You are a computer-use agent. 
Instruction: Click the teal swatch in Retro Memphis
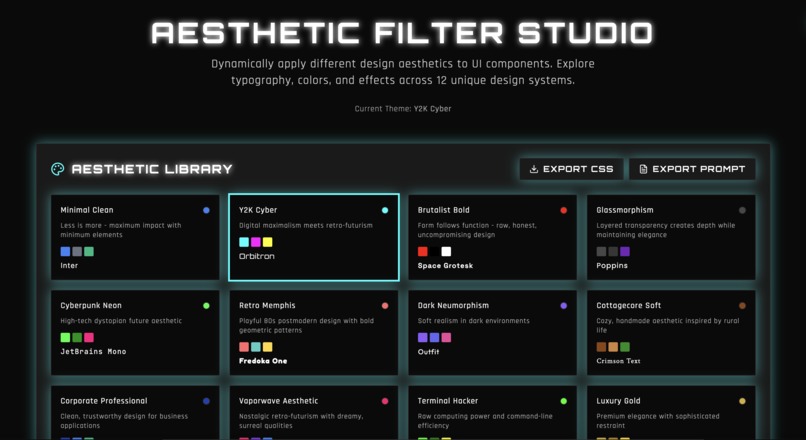tap(256, 347)
